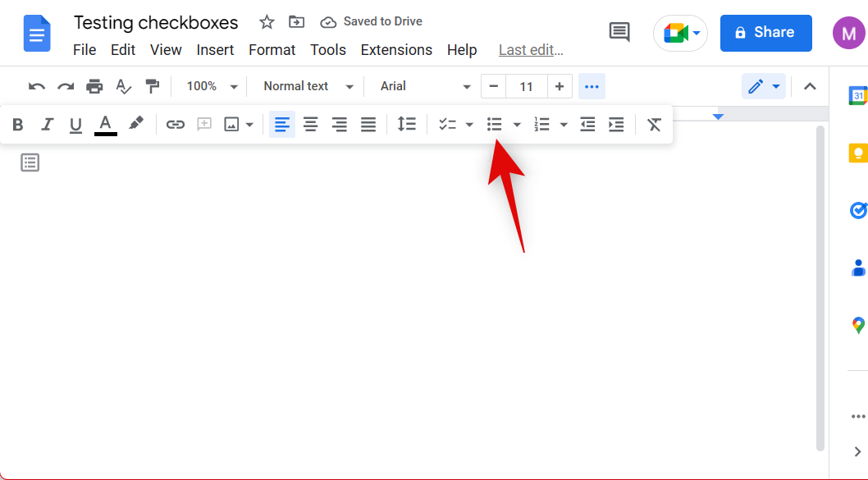This screenshot has width=868, height=480.
Task: Open the Insert menu
Action: pos(215,49)
